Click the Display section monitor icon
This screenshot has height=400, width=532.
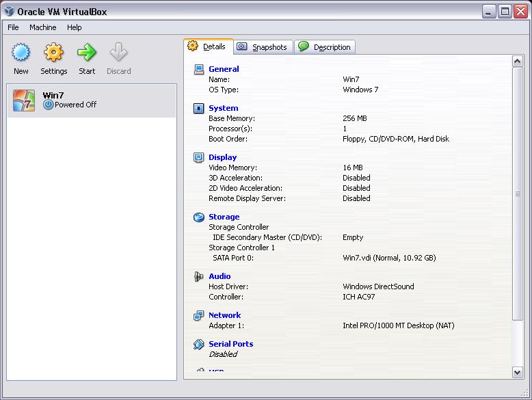click(198, 157)
